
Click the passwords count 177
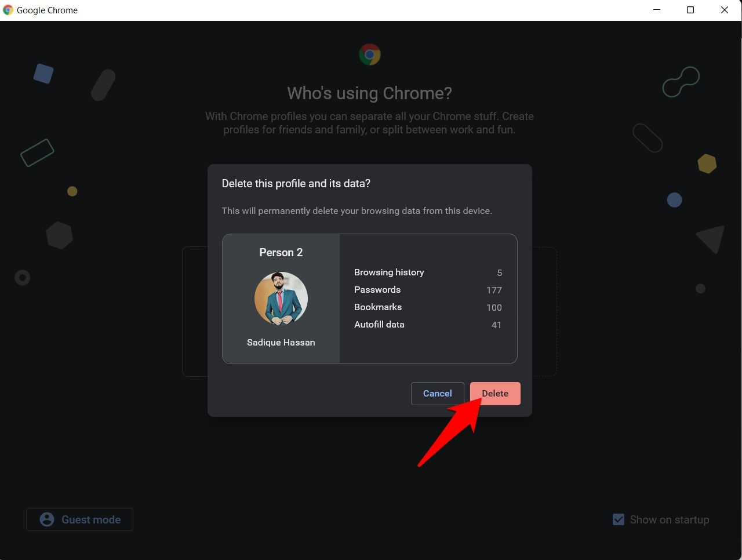click(494, 290)
